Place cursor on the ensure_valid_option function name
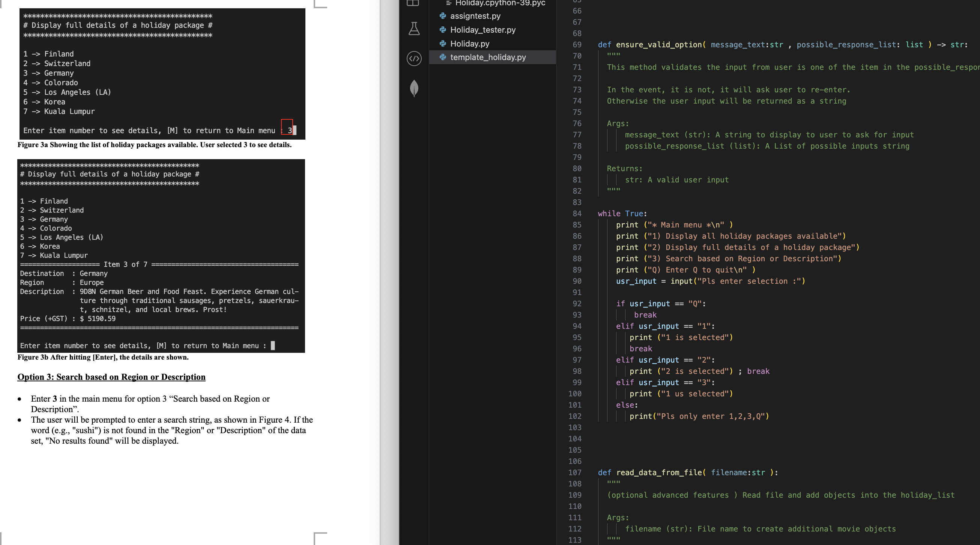The height and width of the screenshot is (545, 980). (658, 45)
